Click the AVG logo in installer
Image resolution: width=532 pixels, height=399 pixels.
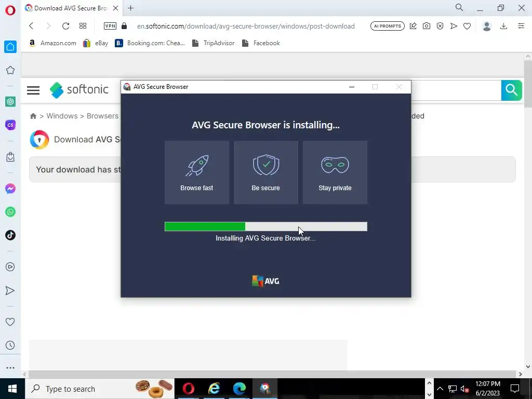pyautogui.click(x=265, y=281)
